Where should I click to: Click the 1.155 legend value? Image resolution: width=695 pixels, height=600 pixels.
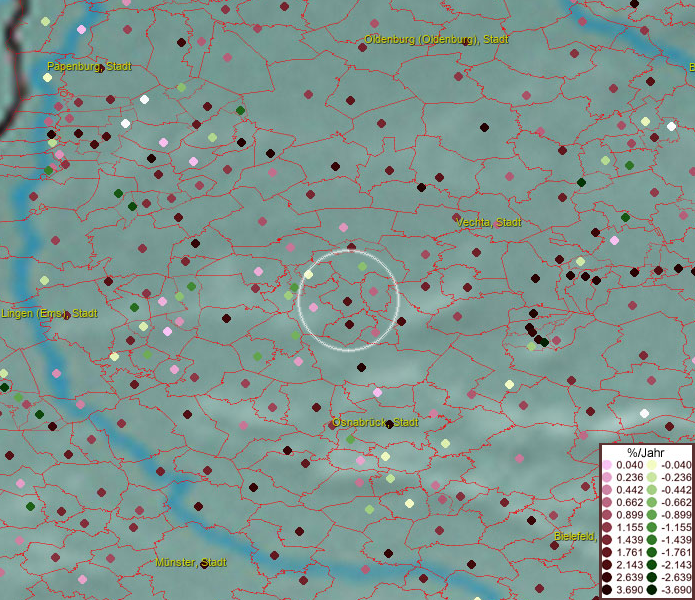coord(629,527)
